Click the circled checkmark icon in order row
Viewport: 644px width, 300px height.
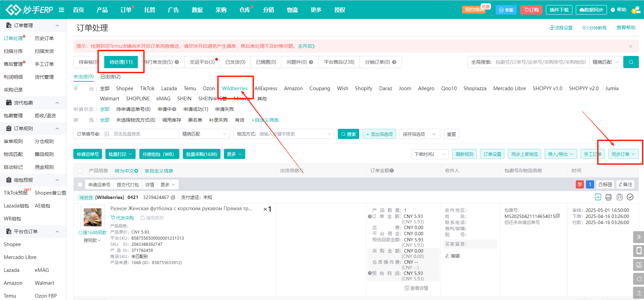(x=630, y=197)
